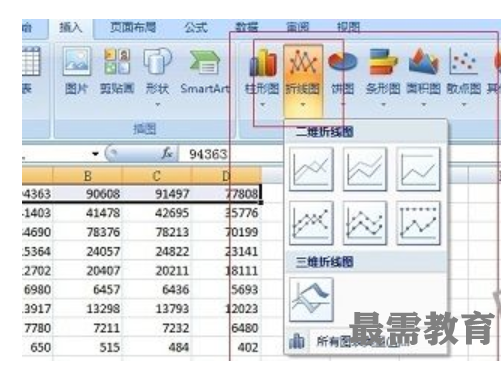This screenshot has width=501, height=368.
Task: Choose 100% stacked line with markers
Action: 418,223
